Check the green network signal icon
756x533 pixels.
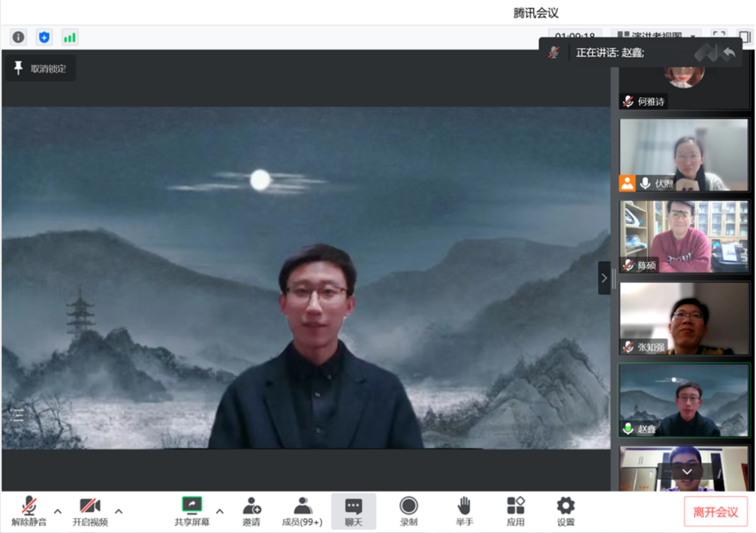(x=70, y=37)
